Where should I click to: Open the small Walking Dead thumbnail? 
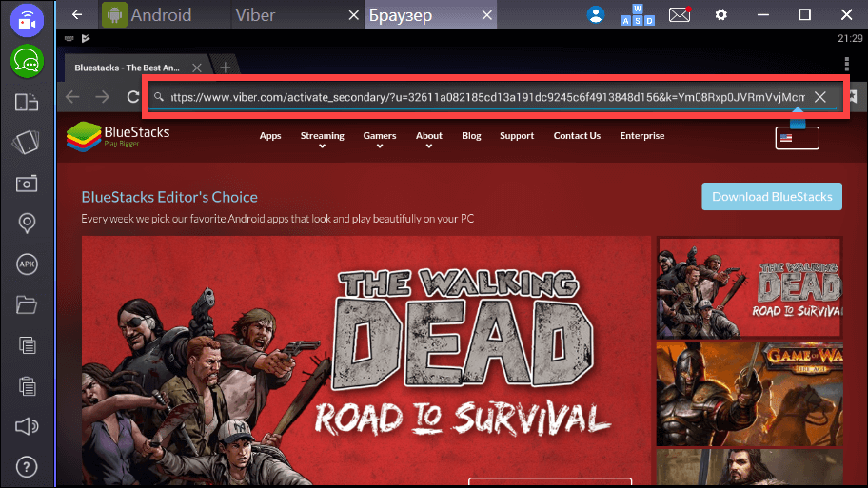coord(749,288)
